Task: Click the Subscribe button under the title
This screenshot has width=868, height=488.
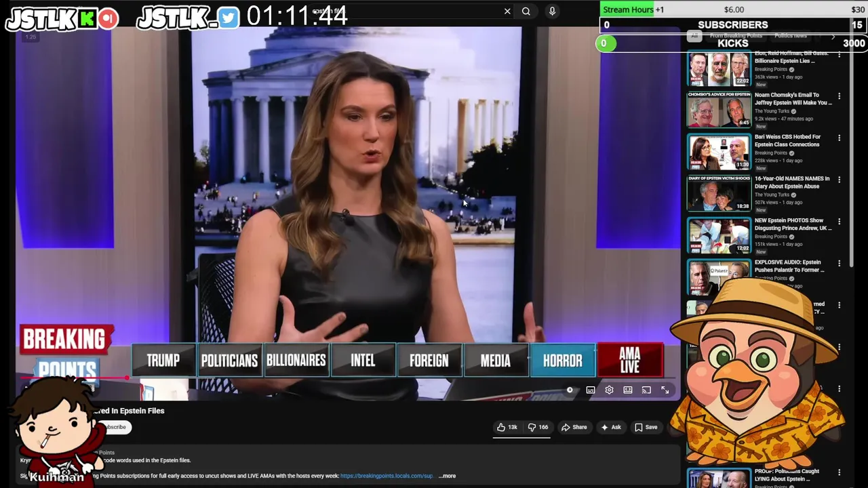Action: (x=113, y=427)
